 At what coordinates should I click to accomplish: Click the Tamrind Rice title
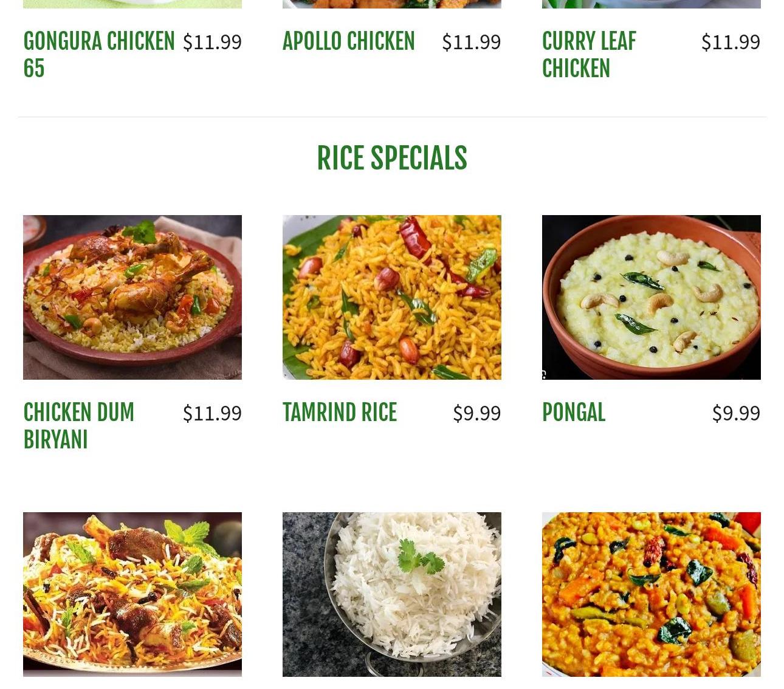pyautogui.click(x=340, y=413)
